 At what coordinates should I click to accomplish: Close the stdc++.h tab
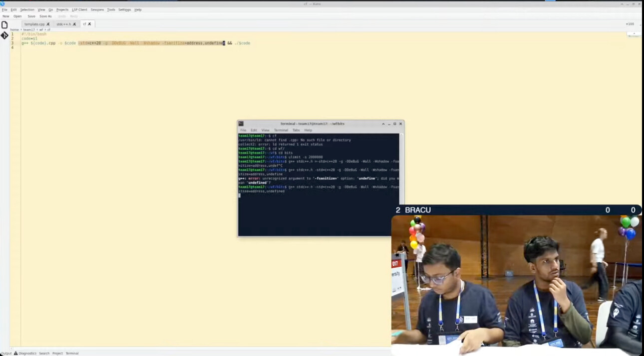coord(74,24)
